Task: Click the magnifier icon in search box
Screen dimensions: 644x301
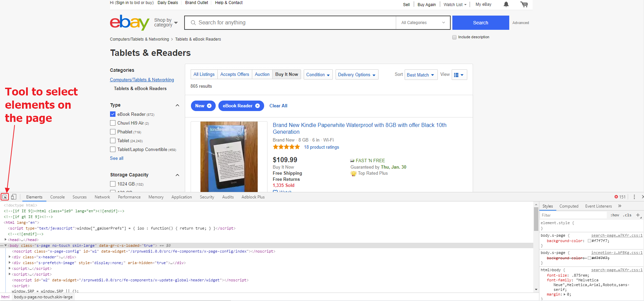Action: coord(193,23)
